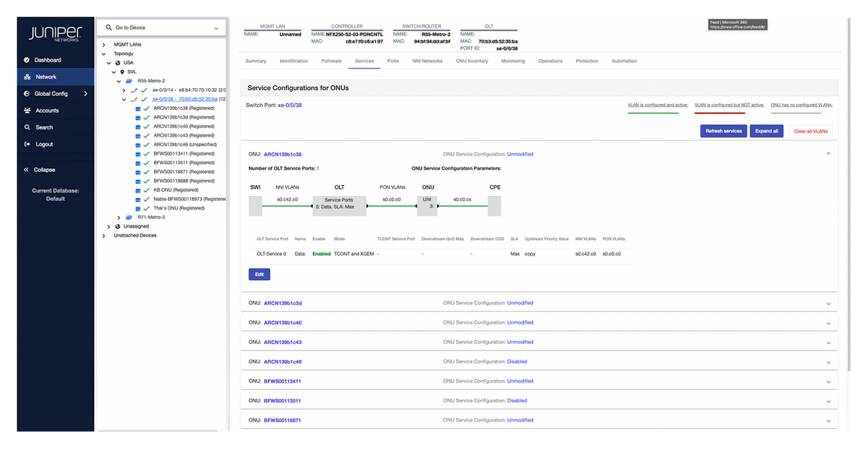
Task: Click the Juniper Networks logo
Action: (54, 32)
